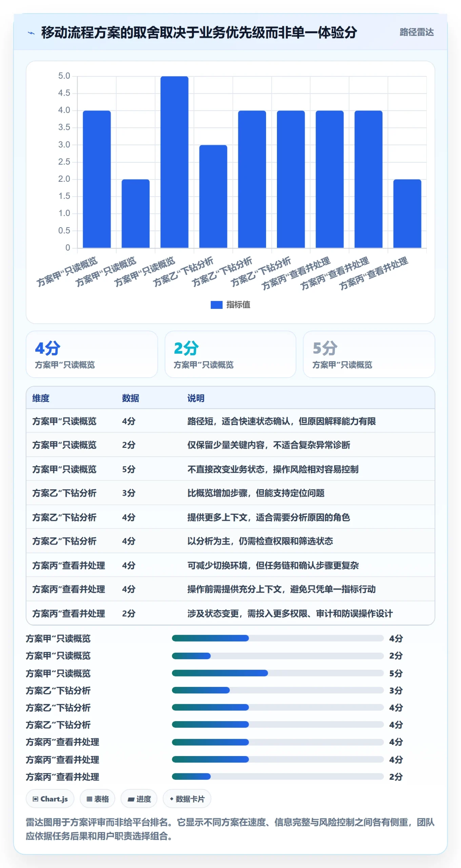Click the progress bar labeled 5分

[278, 673]
